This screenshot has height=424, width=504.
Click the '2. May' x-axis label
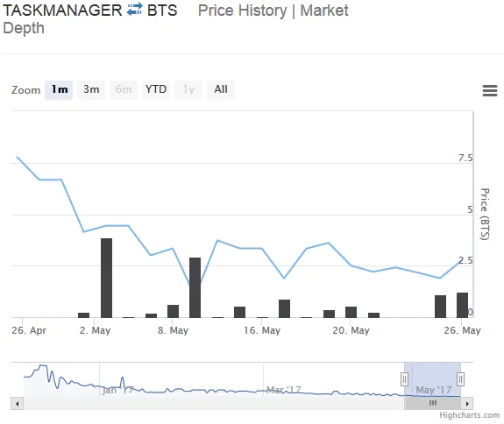[x=96, y=330]
